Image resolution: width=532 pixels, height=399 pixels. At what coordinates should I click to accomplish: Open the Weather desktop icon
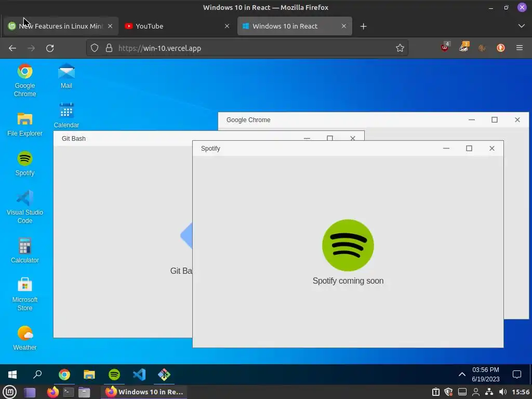point(25,338)
